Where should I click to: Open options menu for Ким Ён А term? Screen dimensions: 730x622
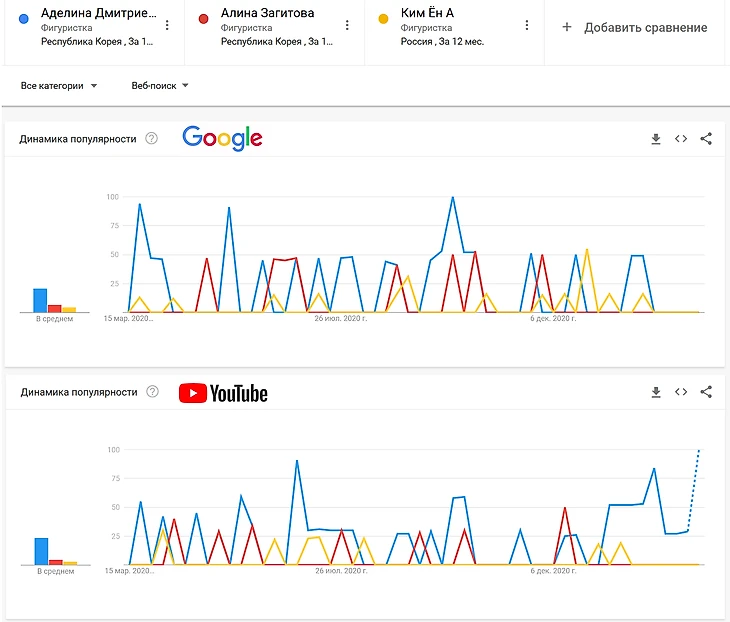click(x=527, y=25)
